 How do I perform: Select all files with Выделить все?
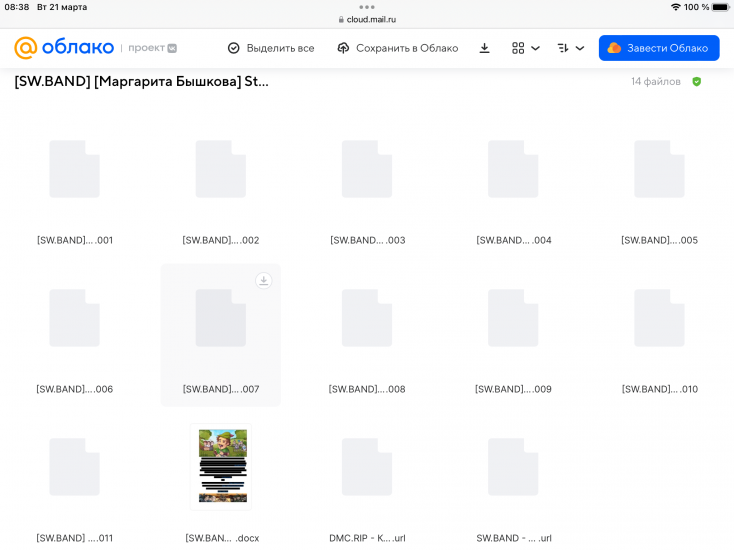(x=270, y=48)
